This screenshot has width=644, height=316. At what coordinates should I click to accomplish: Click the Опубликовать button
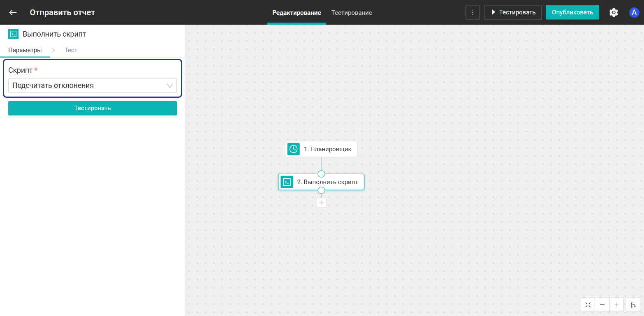point(572,12)
